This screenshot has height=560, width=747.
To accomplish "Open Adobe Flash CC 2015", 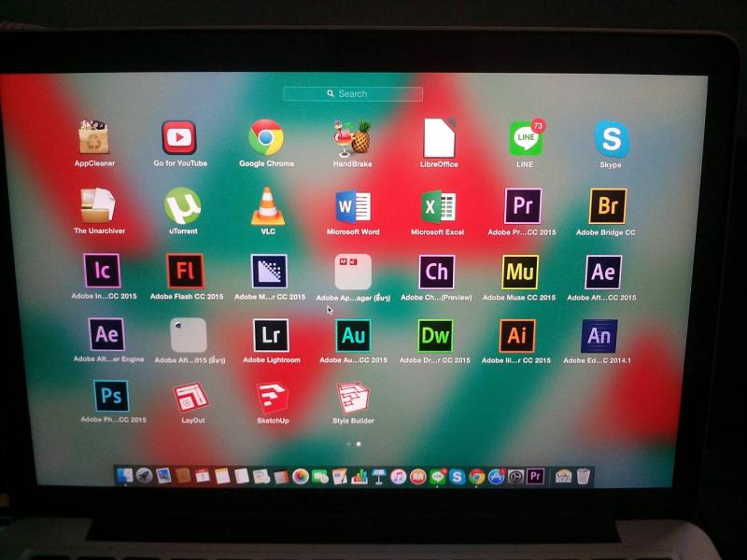I will [x=185, y=271].
